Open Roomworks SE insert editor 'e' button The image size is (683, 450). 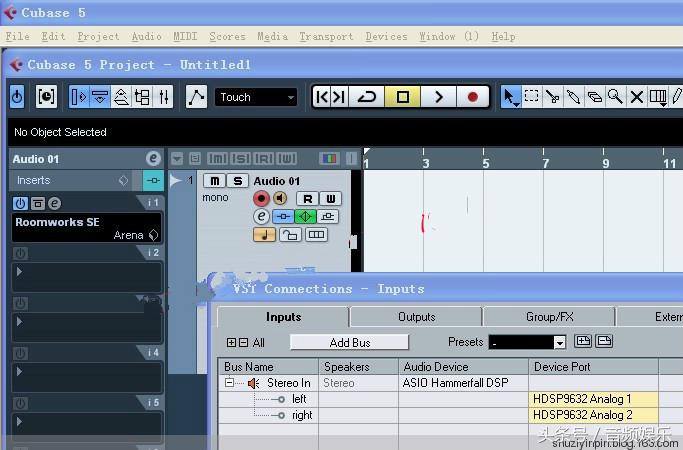click(x=54, y=203)
